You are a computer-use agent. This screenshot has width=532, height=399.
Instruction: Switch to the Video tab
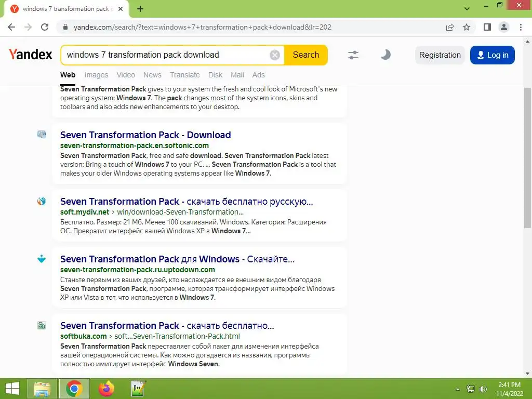[126, 75]
